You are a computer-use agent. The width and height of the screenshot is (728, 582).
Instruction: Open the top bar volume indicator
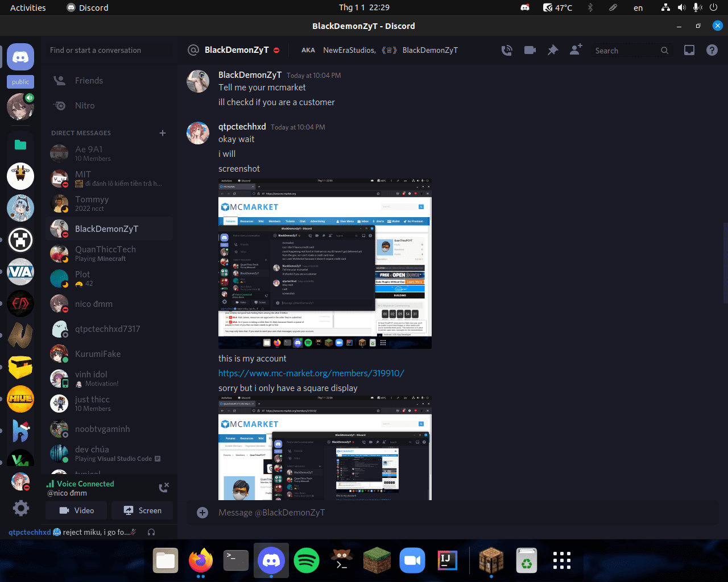681,7
